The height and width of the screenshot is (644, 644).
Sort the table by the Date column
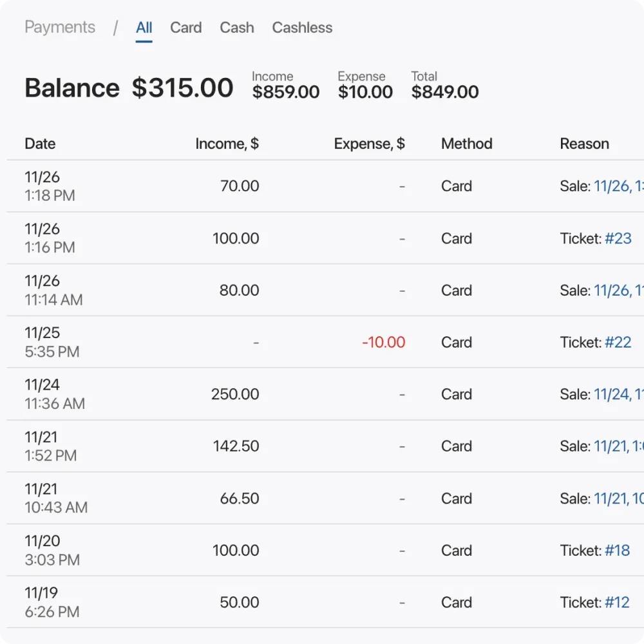[40, 144]
